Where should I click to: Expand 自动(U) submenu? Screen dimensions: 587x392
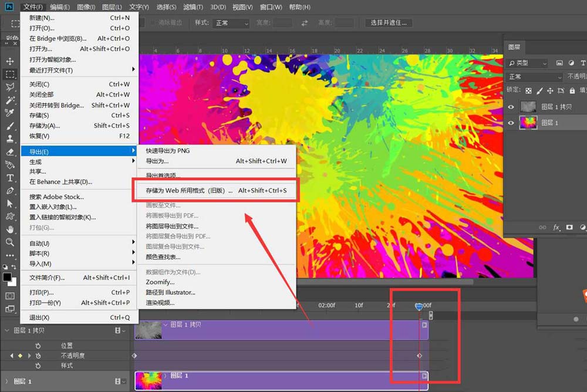point(79,244)
